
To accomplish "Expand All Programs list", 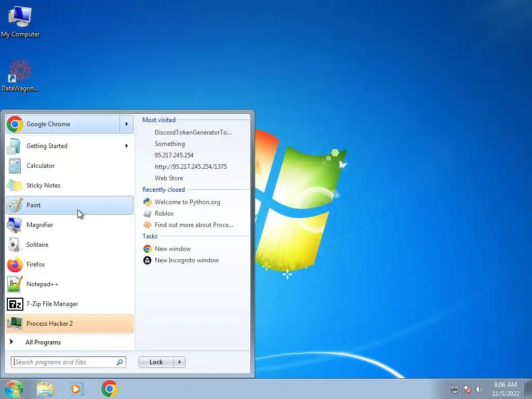I will pyautogui.click(x=70, y=342).
